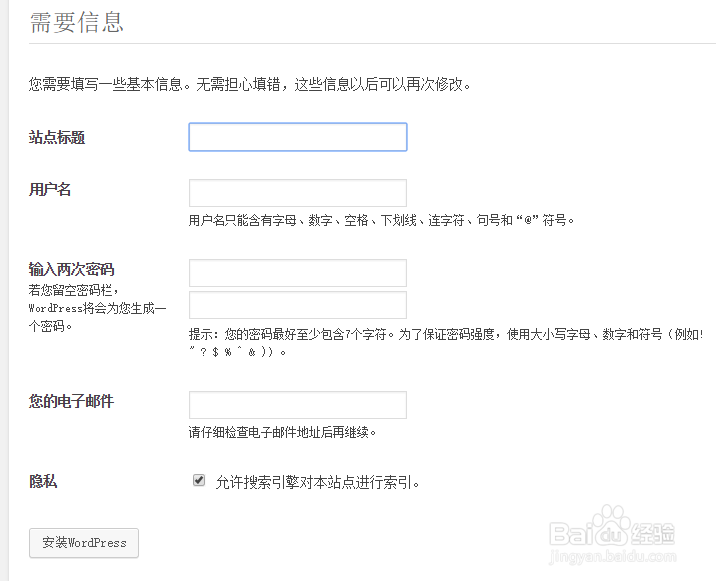
Task: Click the 隐私 label
Action: point(43,481)
